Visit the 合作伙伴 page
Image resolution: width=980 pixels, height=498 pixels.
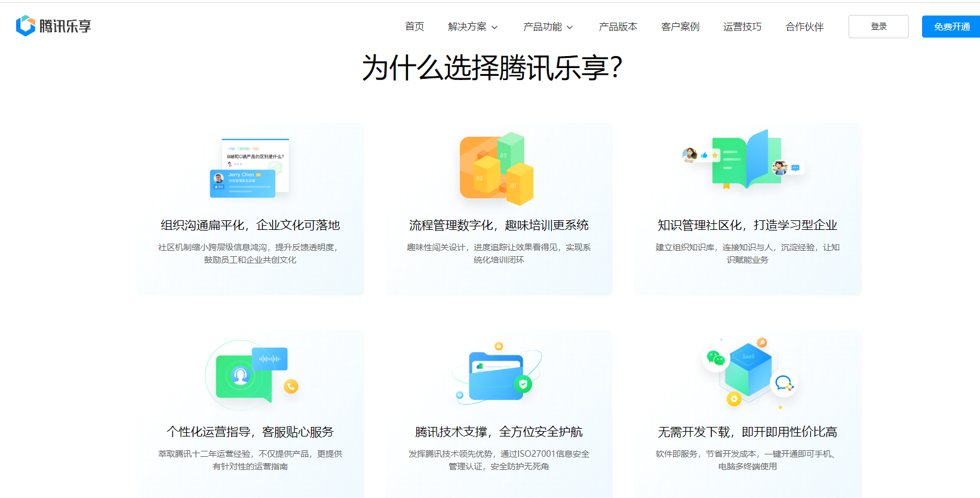click(804, 27)
